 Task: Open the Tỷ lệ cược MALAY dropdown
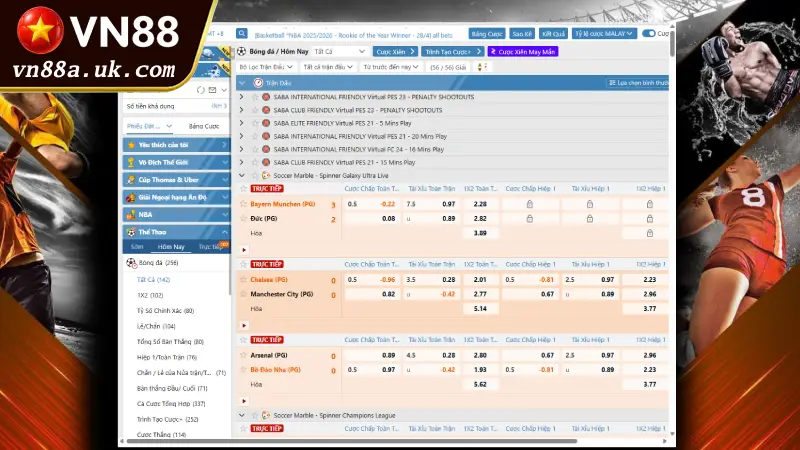[604, 34]
